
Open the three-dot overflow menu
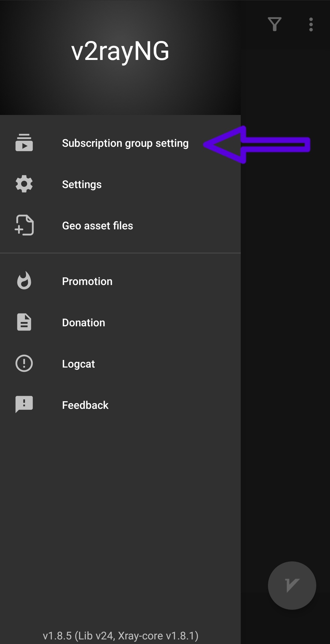pos(311,24)
